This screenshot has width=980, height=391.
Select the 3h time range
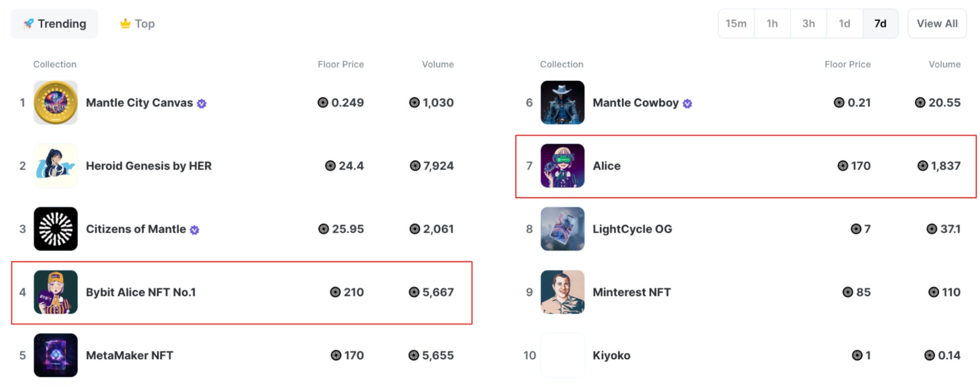point(808,24)
